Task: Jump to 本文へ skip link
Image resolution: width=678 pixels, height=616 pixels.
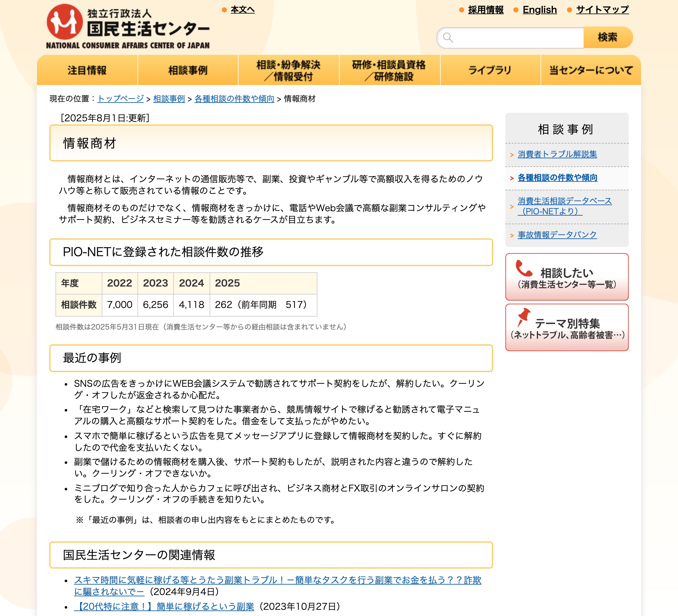Action: tap(243, 10)
